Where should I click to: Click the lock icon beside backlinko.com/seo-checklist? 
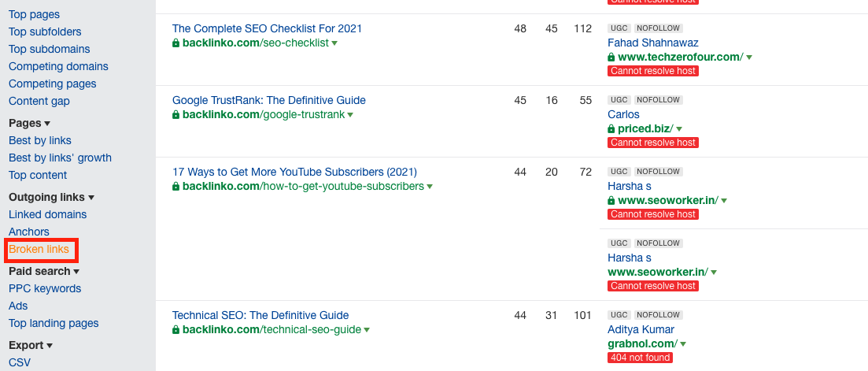[x=176, y=43]
